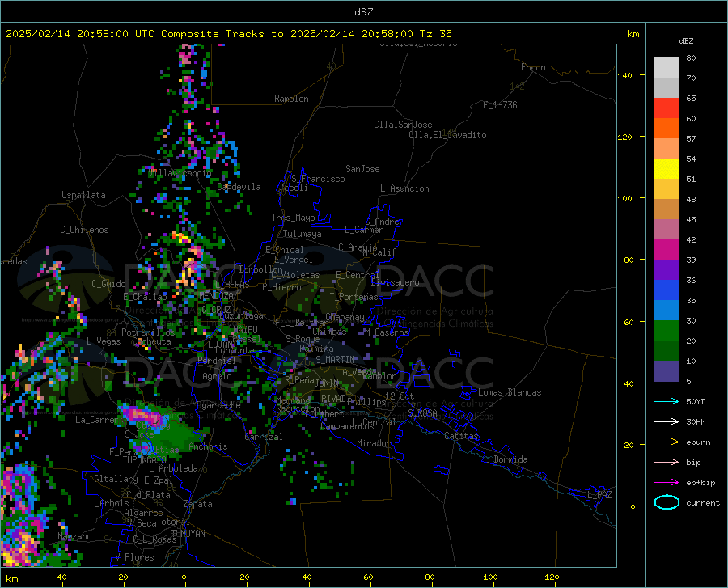Click the cyan 'current' ellipse legend symbol
This screenshot has width=728, height=588.
point(667,502)
